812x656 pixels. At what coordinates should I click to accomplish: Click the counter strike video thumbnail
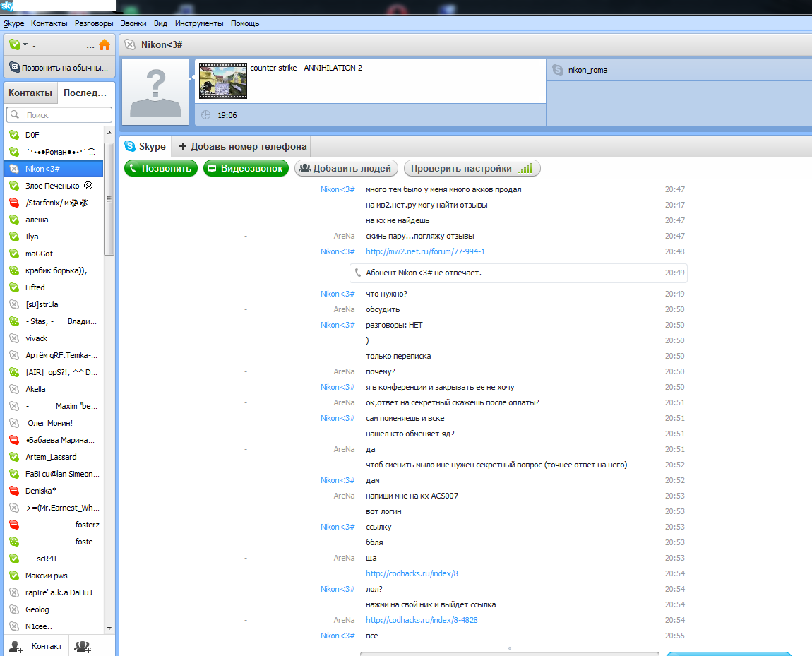tap(223, 80)
